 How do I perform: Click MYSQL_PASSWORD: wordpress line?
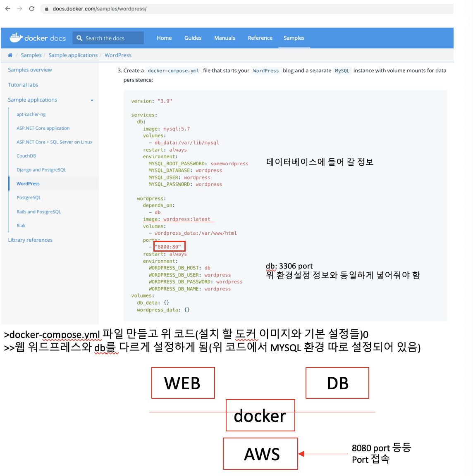tap(185, 184)
